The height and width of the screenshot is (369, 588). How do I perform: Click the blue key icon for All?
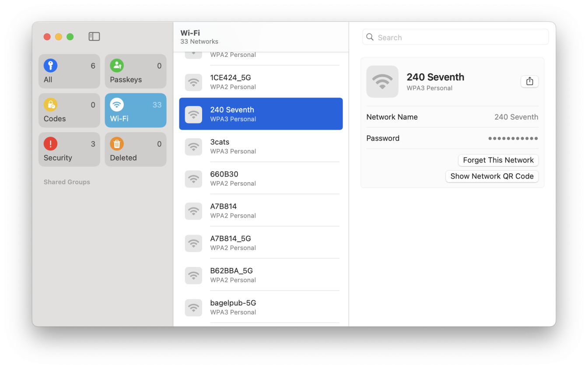51,66
